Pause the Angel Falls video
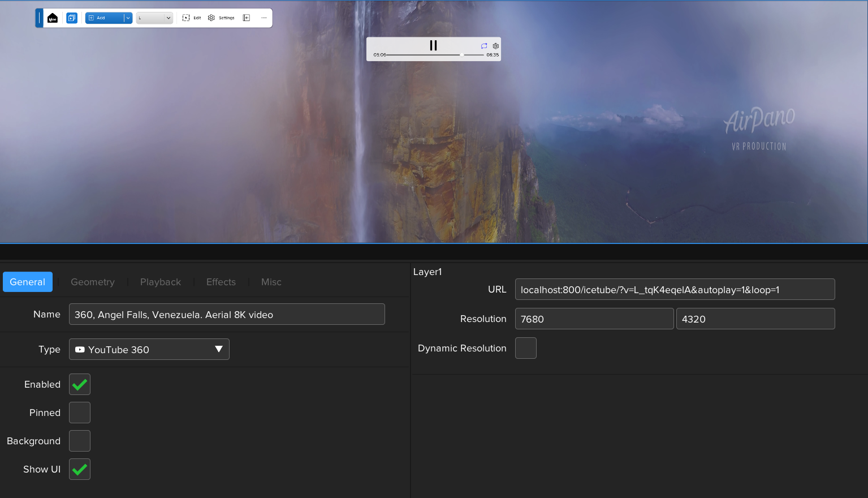Viewport: 868px width, 498px height. 433,45
